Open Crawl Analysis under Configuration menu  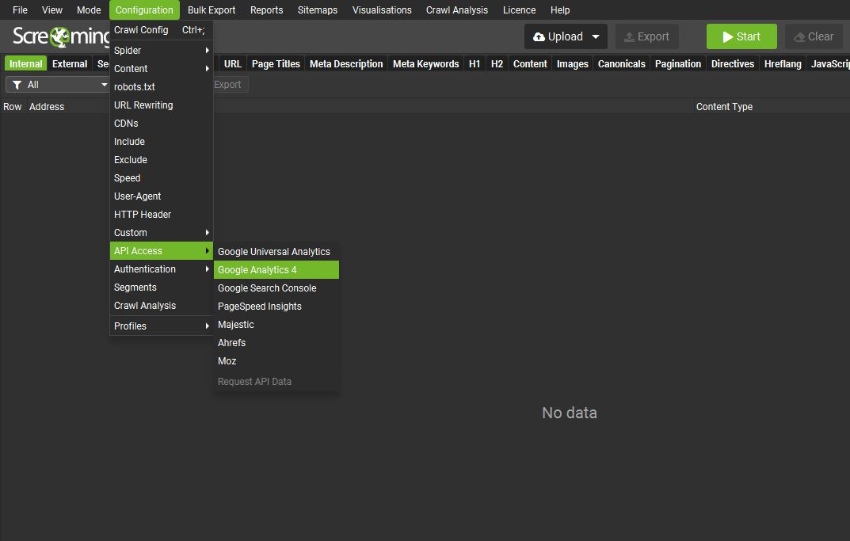coord(161,306)
